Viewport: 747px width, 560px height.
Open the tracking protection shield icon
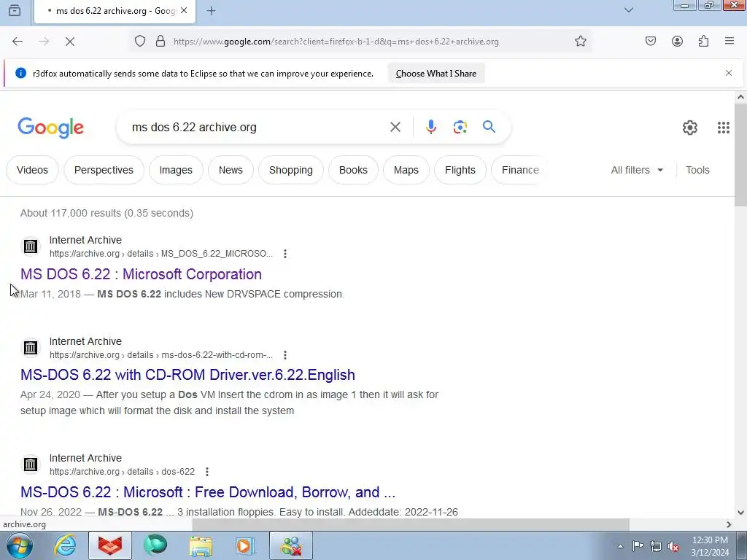pos(139,42)
